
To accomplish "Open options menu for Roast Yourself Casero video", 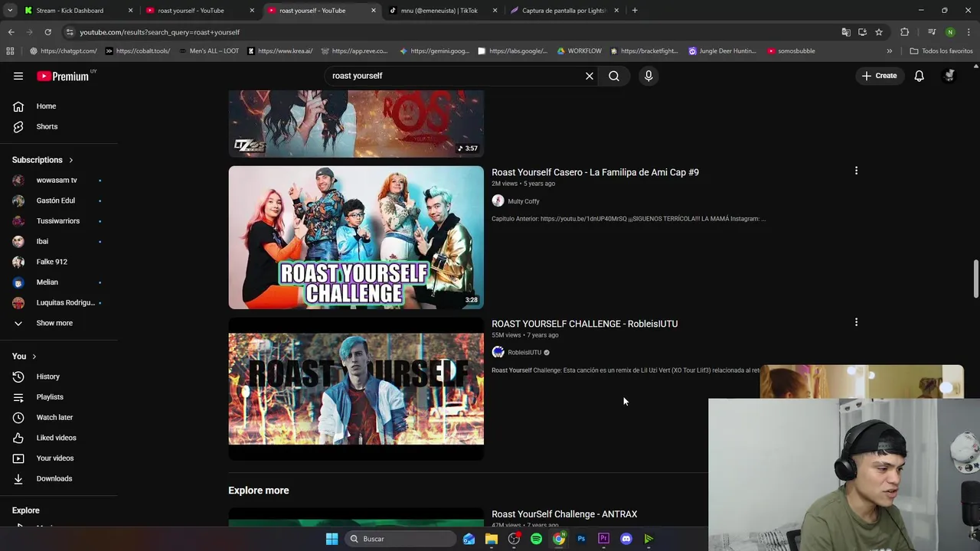I will tap(856, 171).
